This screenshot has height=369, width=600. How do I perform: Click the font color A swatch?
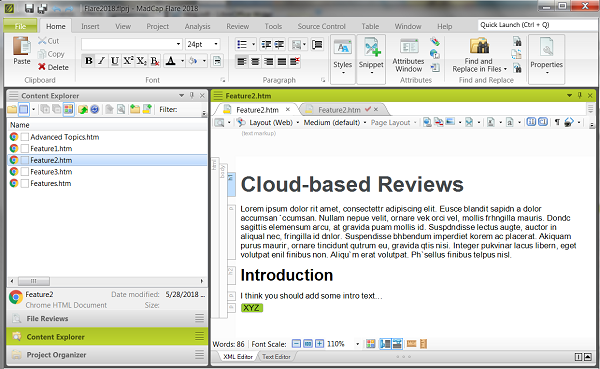click(x=171, y=61)
